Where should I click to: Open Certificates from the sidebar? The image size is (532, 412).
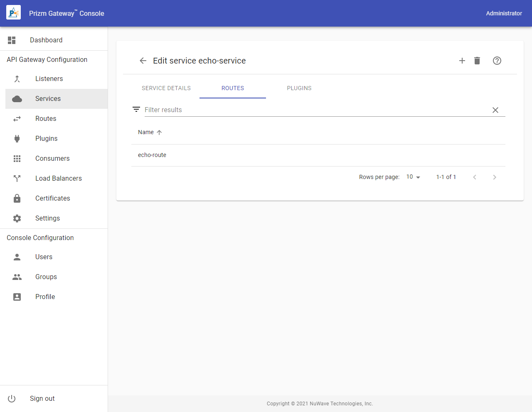click(x=52, y=199)
